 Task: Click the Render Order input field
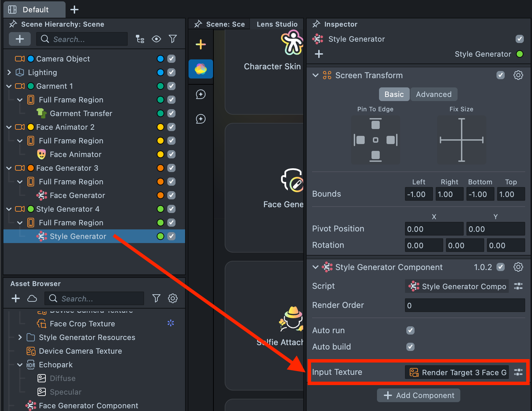(x=465, y=305)
